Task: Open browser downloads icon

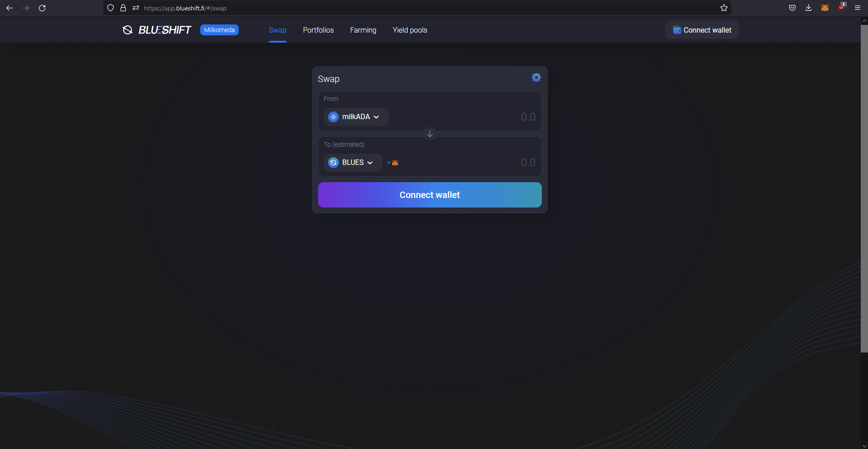Action: coord(809,8)
